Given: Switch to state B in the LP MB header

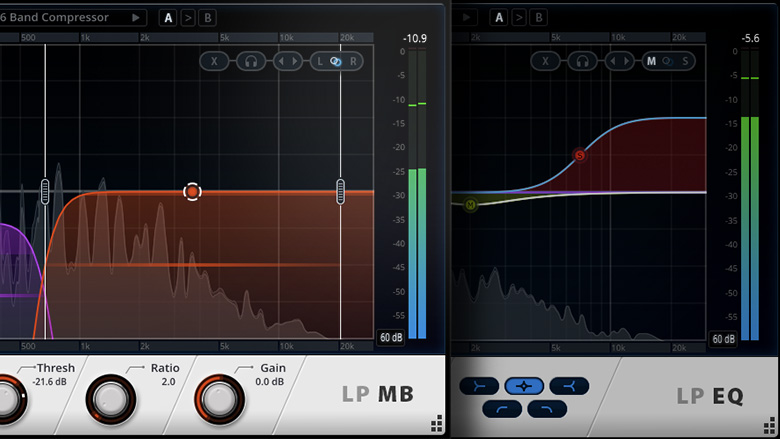Looking at the screenshot, I should pyautogui.click(x=207, y=17).
